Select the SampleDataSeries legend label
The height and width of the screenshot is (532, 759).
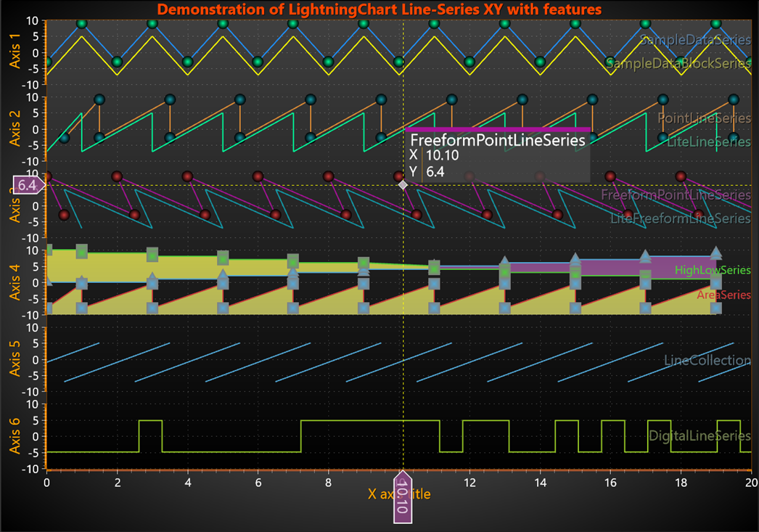[695, 40]
